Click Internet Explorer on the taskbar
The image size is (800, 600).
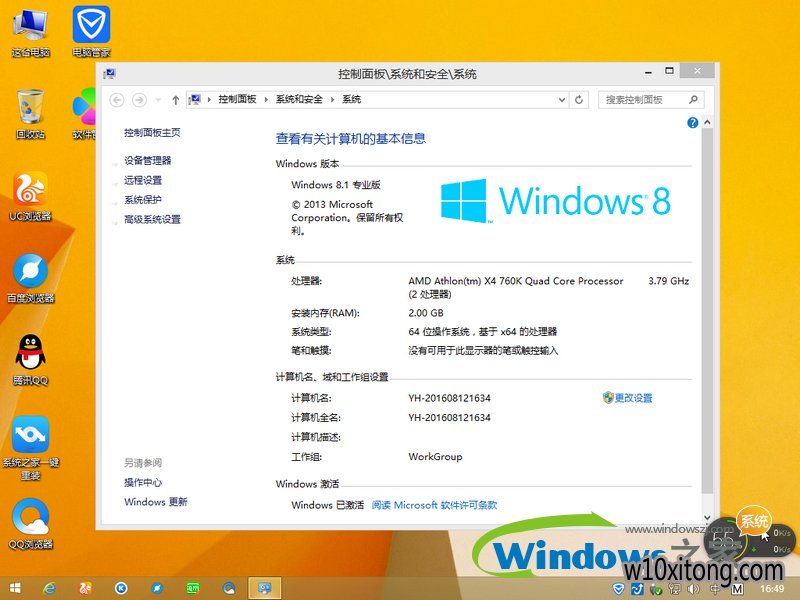50,588
